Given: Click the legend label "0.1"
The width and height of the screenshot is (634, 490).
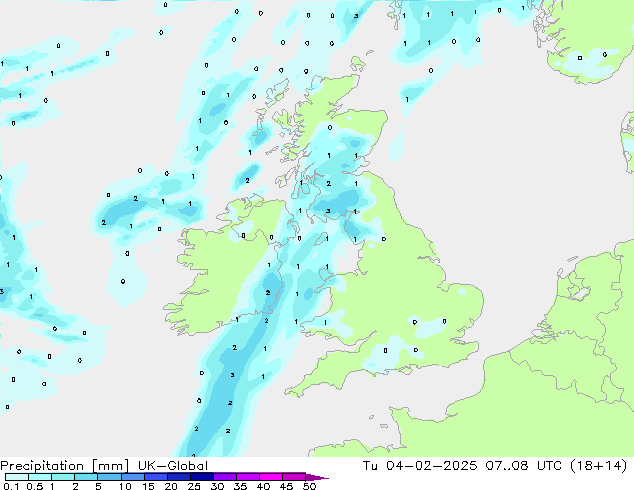Looking at the screenshot, I should 11,486.
